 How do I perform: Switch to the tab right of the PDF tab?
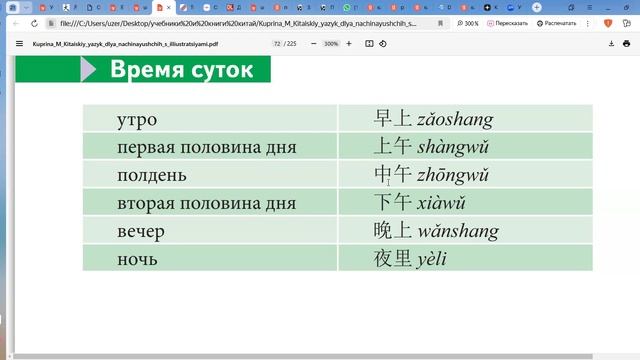187,7
